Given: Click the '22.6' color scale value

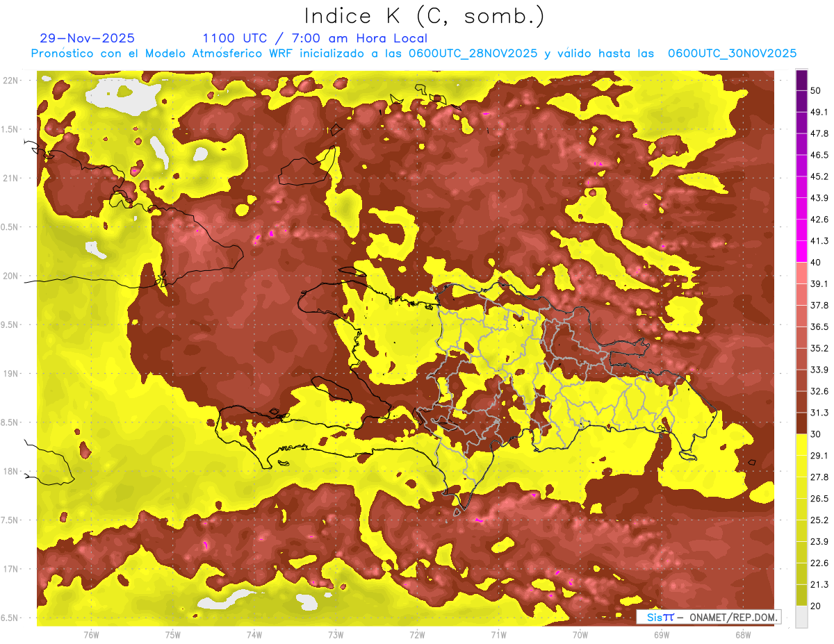Looking at the screenshot, I should click(819, 563).
